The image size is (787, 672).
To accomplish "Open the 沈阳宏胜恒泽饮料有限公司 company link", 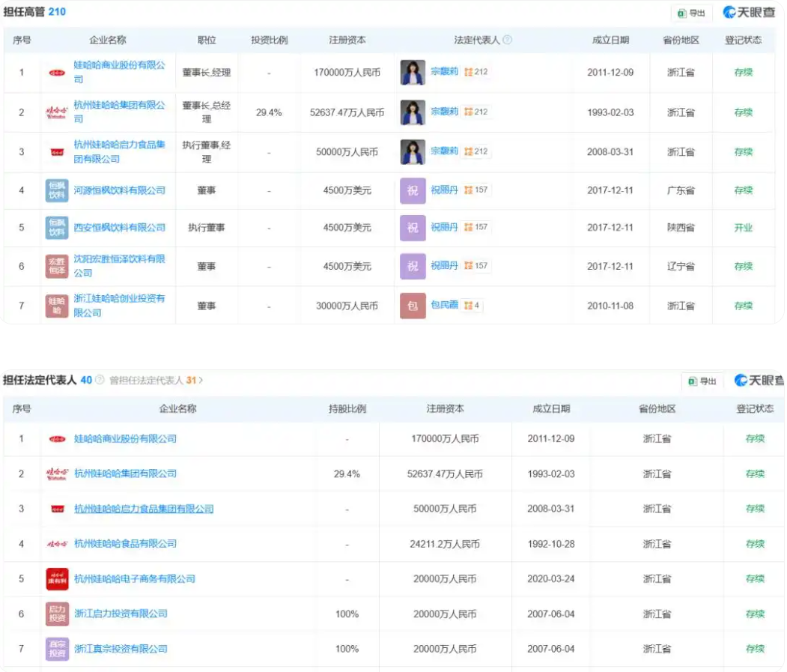I will 120,266.
